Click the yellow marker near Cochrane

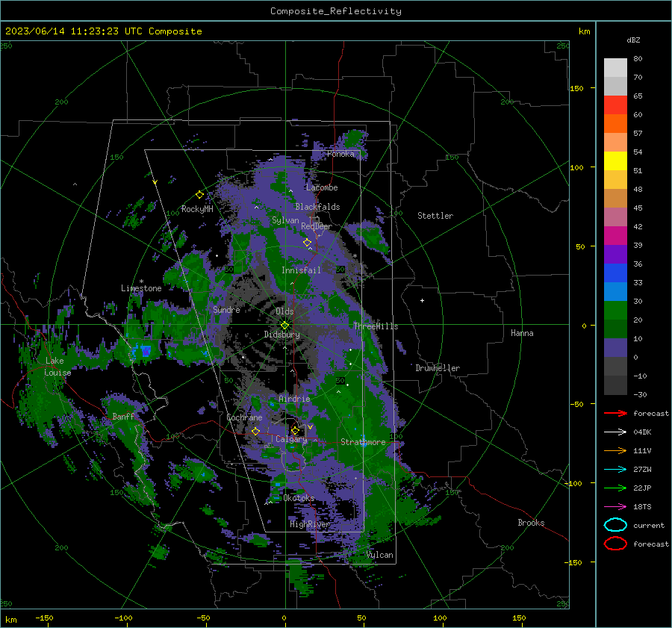click(255, 431)
